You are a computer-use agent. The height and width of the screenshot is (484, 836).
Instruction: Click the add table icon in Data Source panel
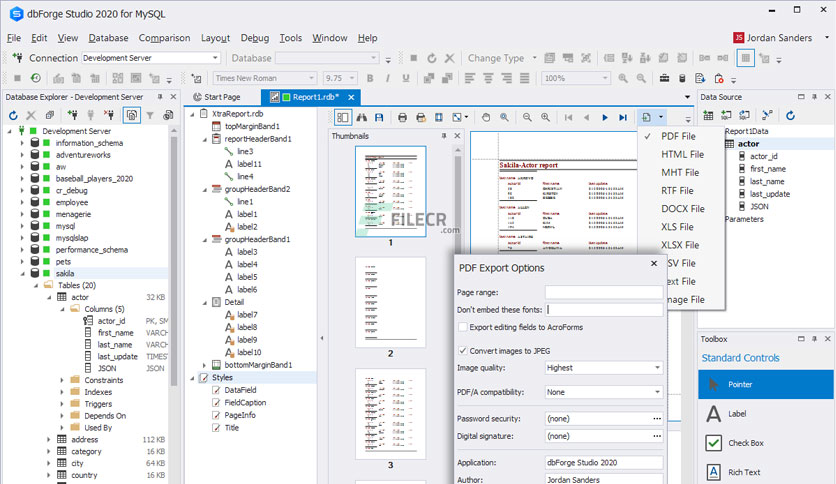click(x=708, y=115)
